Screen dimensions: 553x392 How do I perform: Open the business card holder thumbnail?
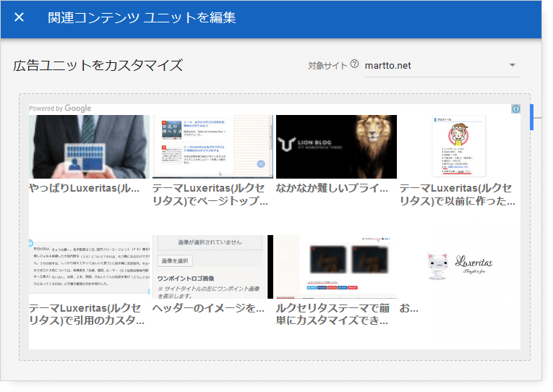[89, 147]
